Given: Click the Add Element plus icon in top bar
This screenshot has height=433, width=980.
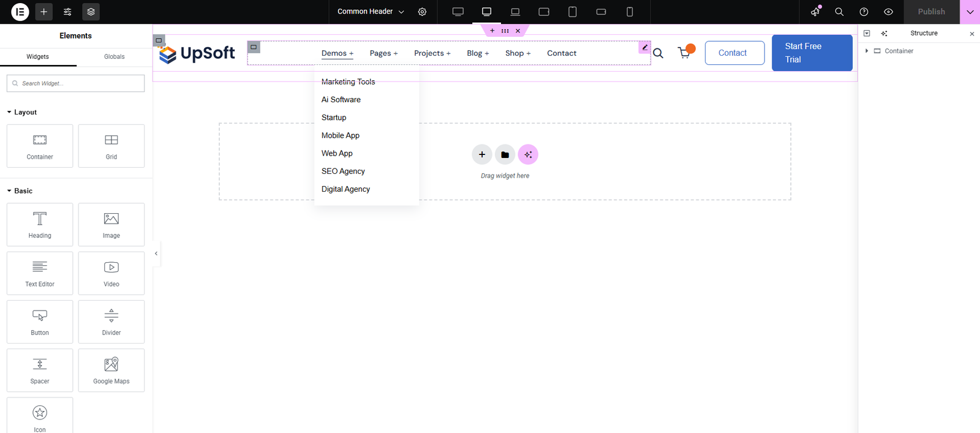Looking at the screenshot, I should (x=43, y=12).
